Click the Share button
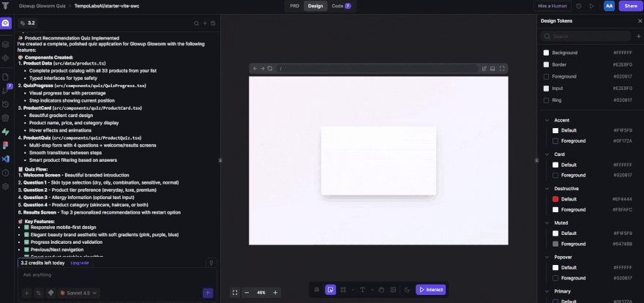Screen dimensions: 644x303 [x=630, y=6]
